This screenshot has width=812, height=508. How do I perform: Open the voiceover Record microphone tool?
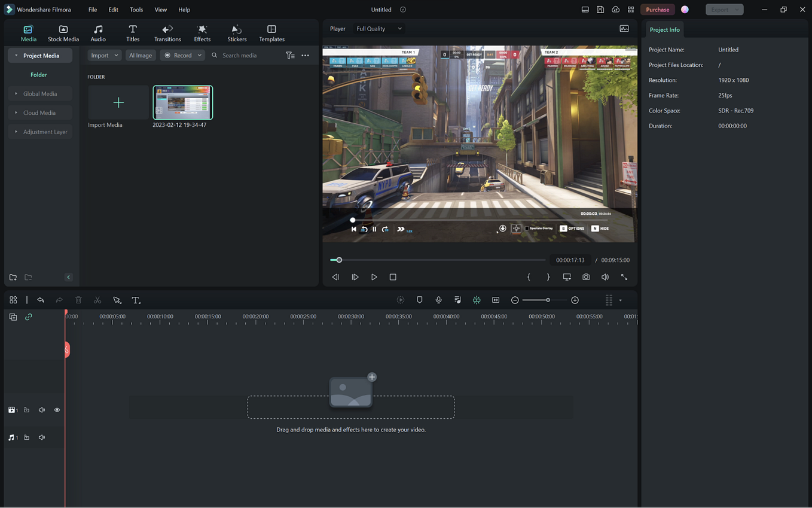438,300
